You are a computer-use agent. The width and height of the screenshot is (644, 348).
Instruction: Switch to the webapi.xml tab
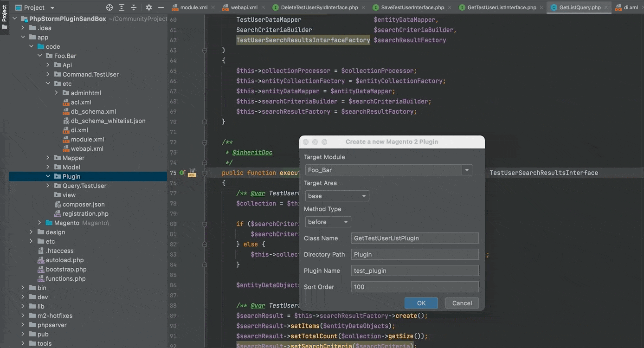pyautogui.click(x=240, y=7)
